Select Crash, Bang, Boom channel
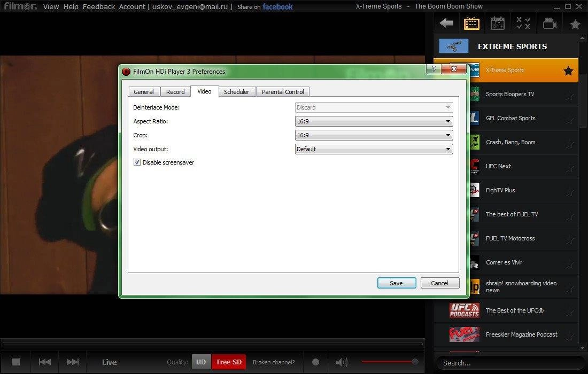 click(510, 142)
